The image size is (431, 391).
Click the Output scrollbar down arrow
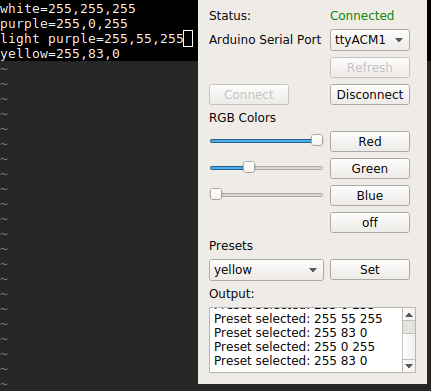click(x=409, y=366)
